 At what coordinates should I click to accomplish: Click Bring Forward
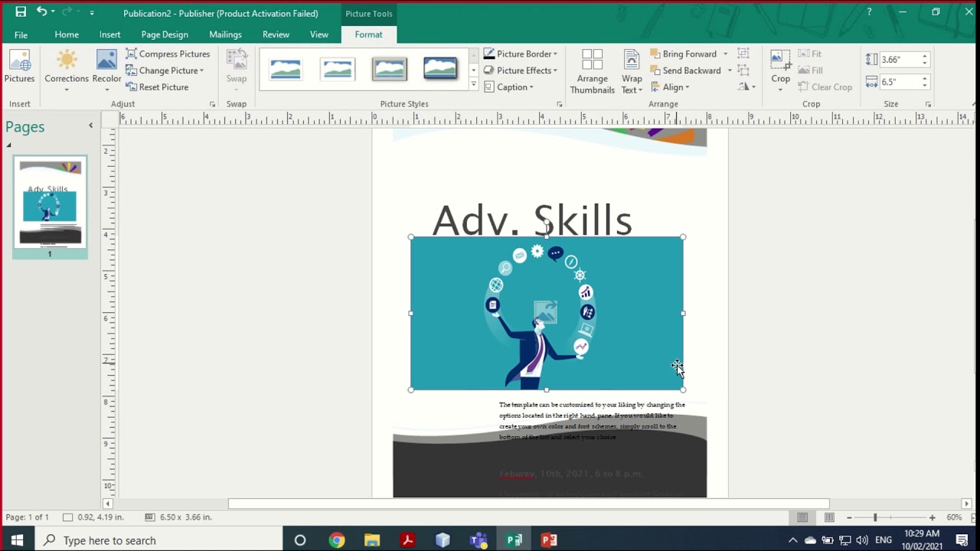pos(684,54)
